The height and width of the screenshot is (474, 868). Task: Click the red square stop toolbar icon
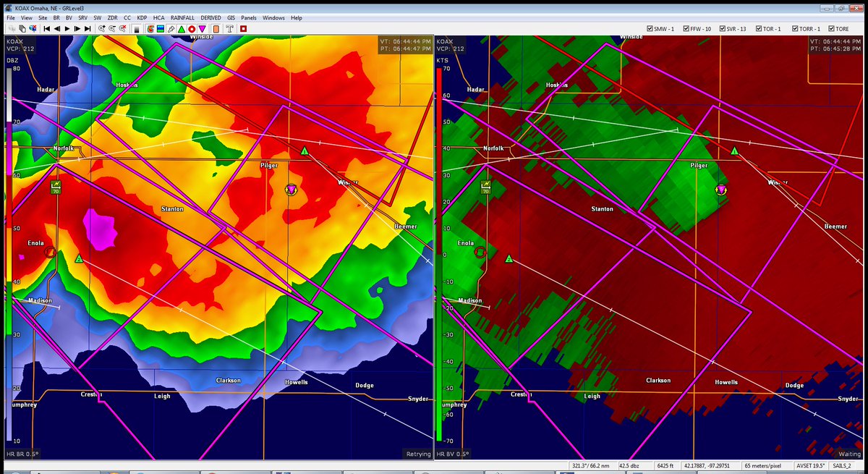tap(243, 29)
